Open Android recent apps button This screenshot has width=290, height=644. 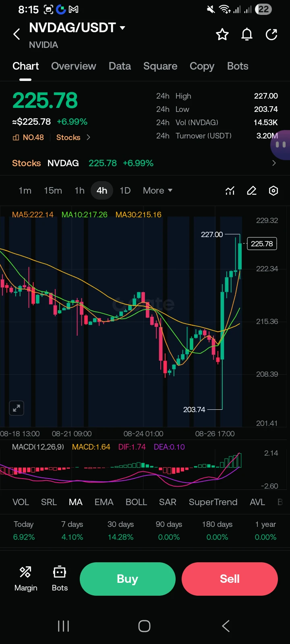tap(64, 626)
